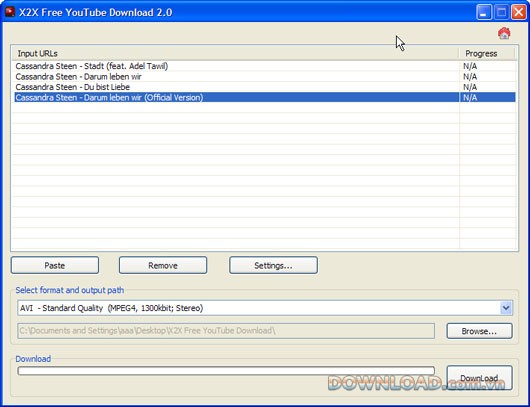Maximize the X2X window

(501, 13)
